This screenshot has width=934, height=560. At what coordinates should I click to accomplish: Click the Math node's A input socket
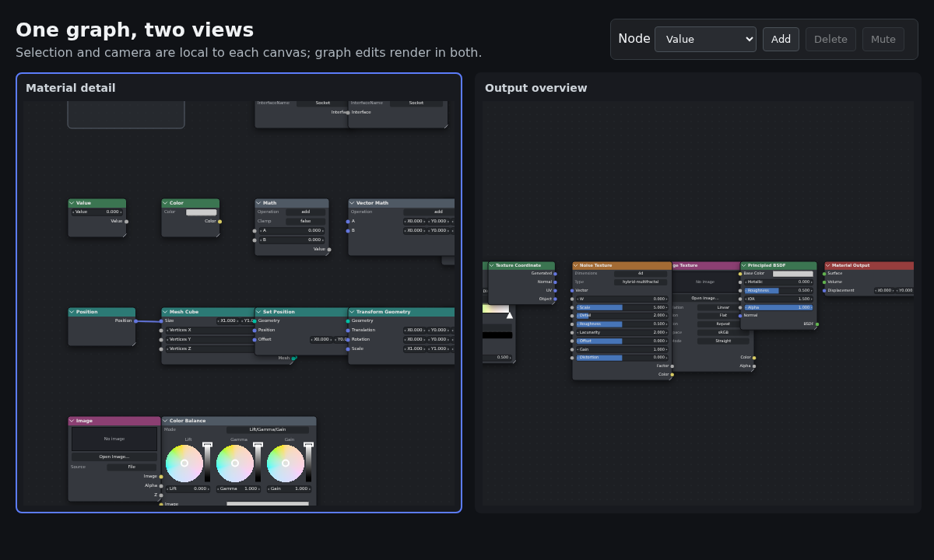point(255,231)
